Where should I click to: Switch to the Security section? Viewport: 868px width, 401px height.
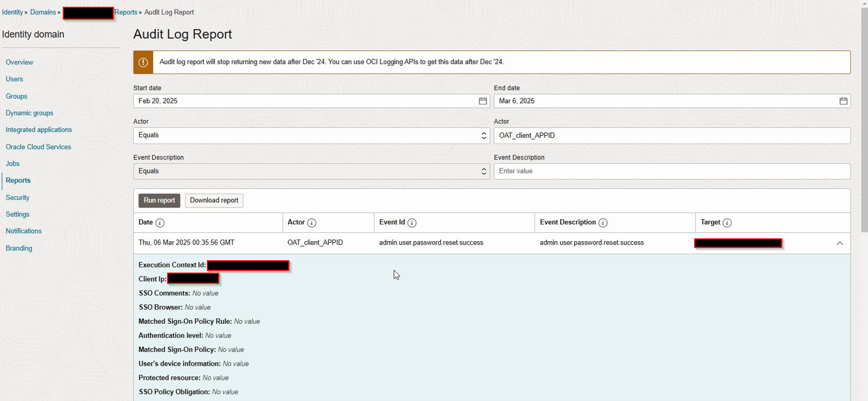tap(17, 197)
